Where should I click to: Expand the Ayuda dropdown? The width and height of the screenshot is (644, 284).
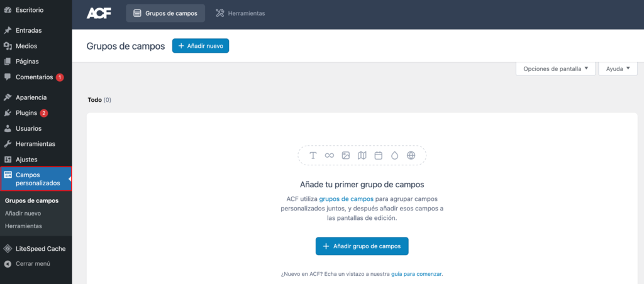tap(618, 69)
